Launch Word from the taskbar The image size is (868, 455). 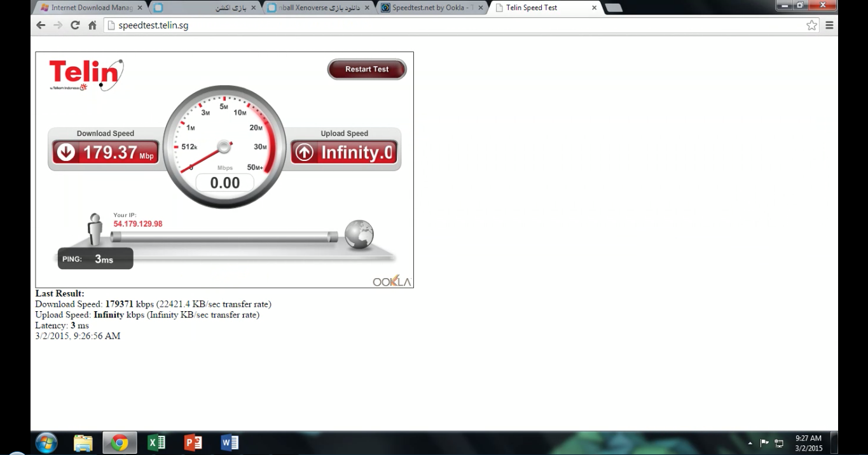click(x=230, y=443)
